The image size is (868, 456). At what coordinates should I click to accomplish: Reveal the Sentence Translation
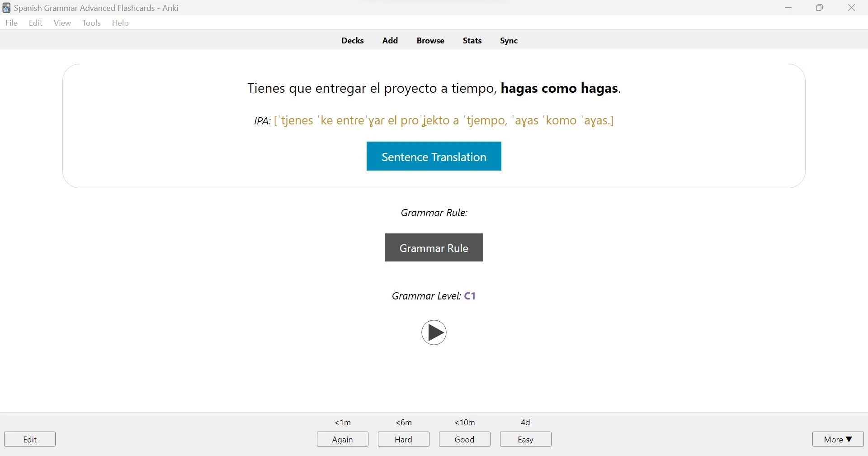point(434,156)
